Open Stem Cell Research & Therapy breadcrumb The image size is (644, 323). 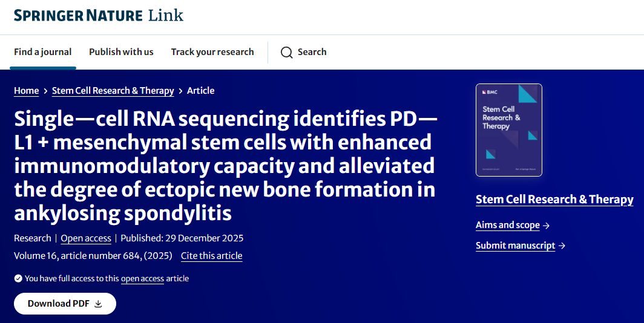(113, 91)
